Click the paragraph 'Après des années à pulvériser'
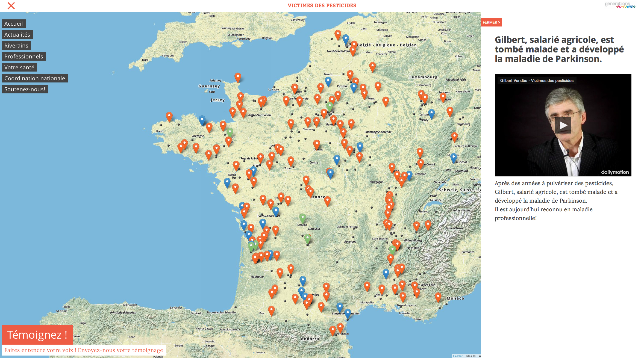The image size is (644, 358). point(556,201)
